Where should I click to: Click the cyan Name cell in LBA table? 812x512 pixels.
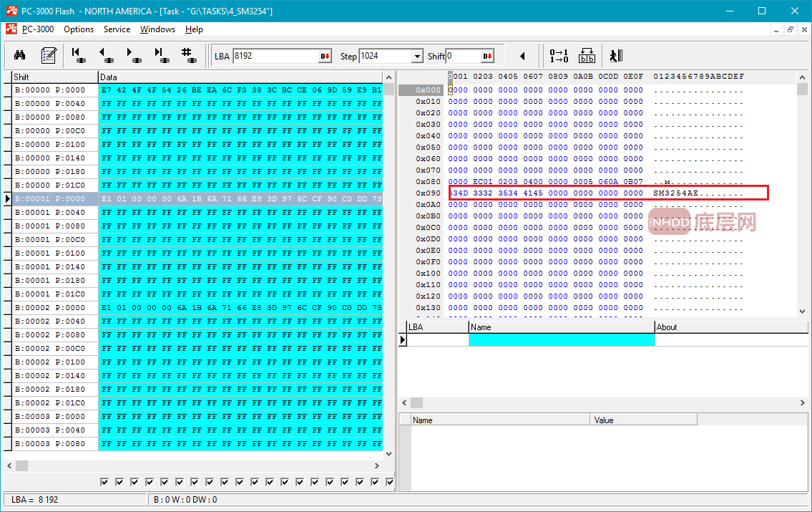pos(562,340)
